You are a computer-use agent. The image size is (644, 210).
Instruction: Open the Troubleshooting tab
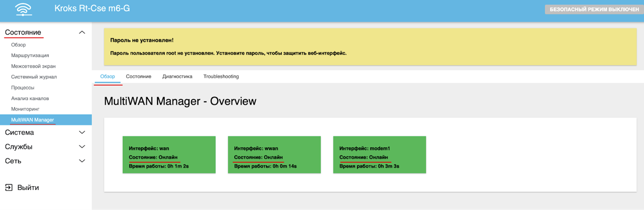click(x=221, y=77)
